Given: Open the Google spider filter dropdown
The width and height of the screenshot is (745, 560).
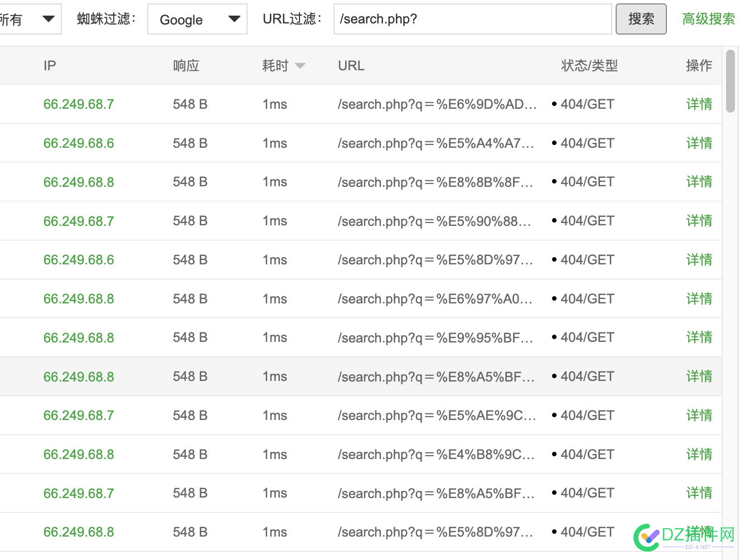Looking at the screenshot, I should click(197, 19).
